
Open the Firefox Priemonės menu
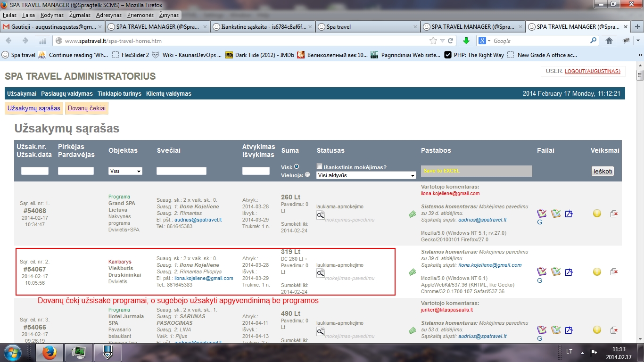[140, 15]
